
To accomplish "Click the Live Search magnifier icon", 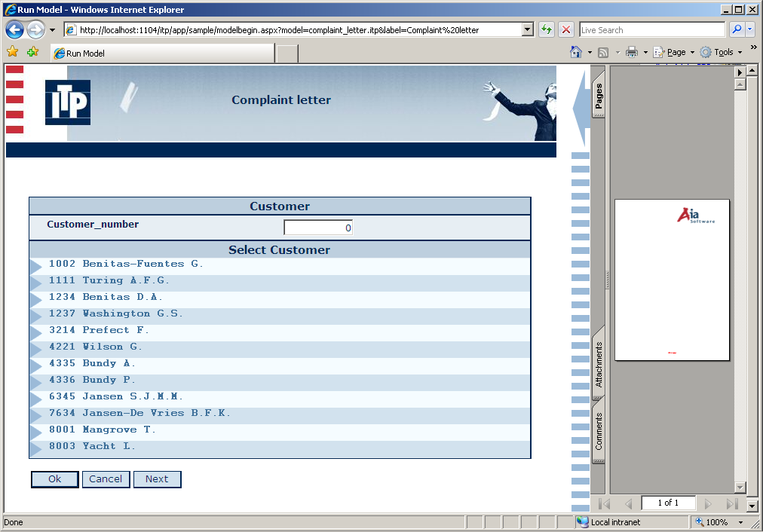I will pos(737,30).
